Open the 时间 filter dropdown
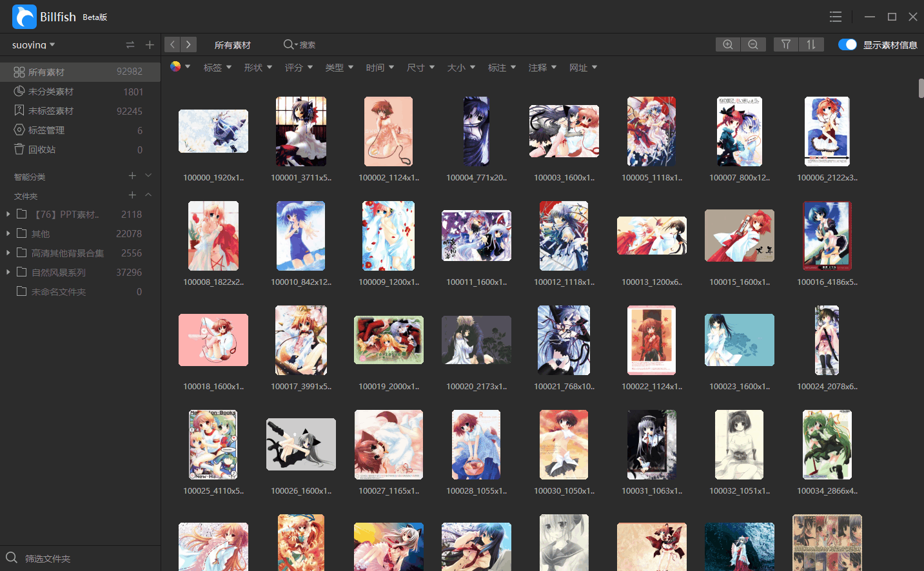This screenshot has height=571, width=924. click(x=380, y=68)
